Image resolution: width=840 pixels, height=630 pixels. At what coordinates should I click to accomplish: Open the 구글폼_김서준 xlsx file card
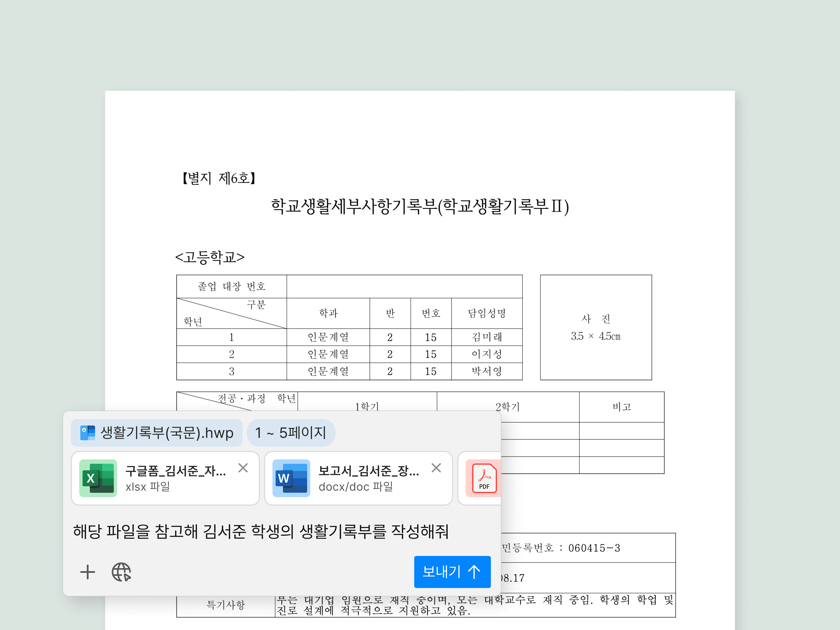pyautogui.click(x=165, y=478)
